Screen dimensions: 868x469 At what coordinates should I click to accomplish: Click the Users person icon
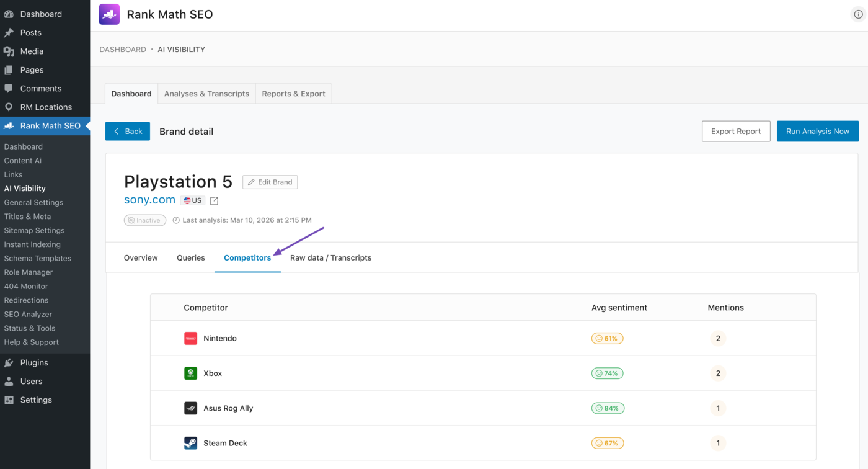[x=9, y=381]
